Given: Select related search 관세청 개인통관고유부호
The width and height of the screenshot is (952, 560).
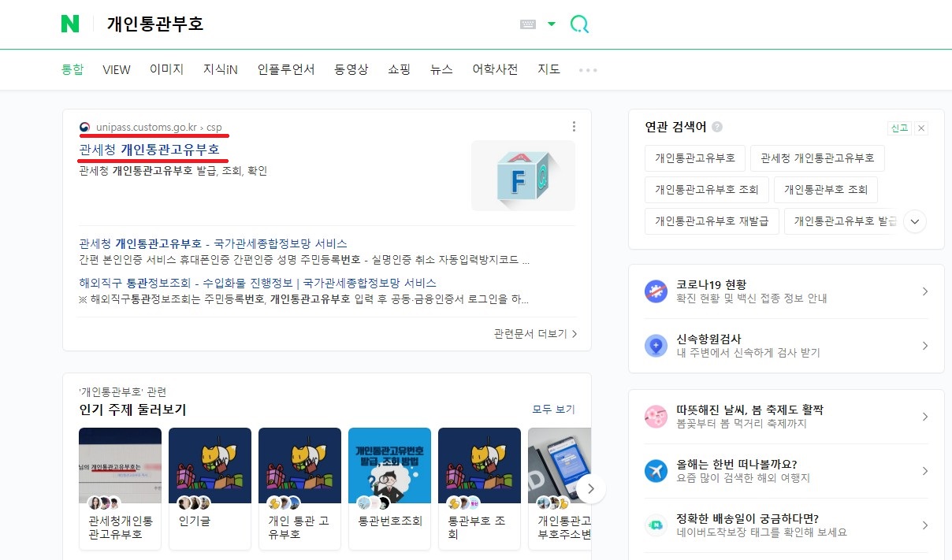Looking at the screenshot, I should tap(817, 158).
